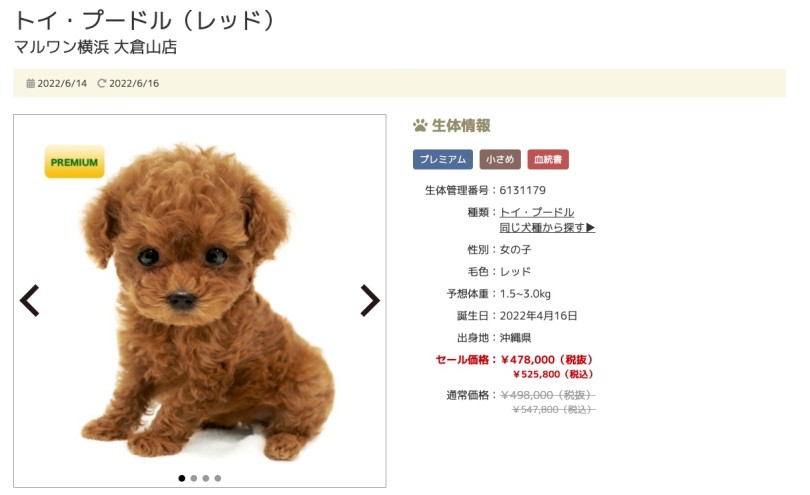The height and width of the screenshot is (495, 810).
Task: Click the calendar icon near 2022/6/14
Action: tap(30, 83)
